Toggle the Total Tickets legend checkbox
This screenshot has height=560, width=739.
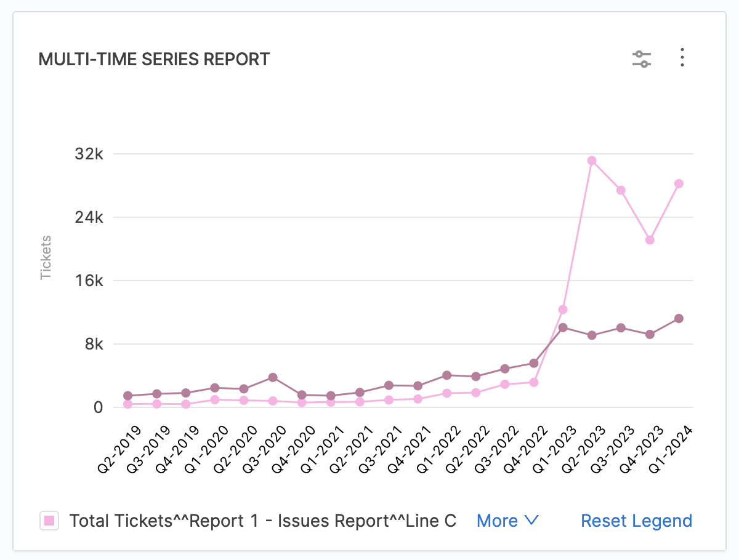pyautogui.click(x=49, y=521)
